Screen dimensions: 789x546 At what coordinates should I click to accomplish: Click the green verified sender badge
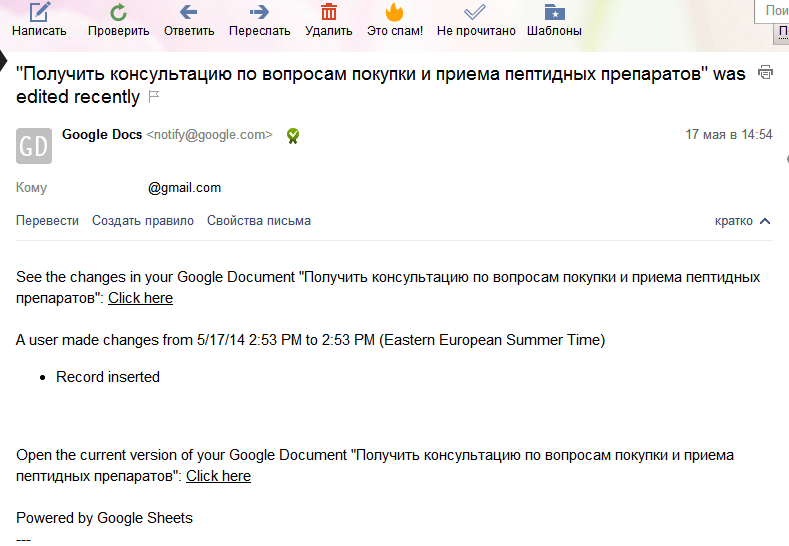tap(293, 136)
